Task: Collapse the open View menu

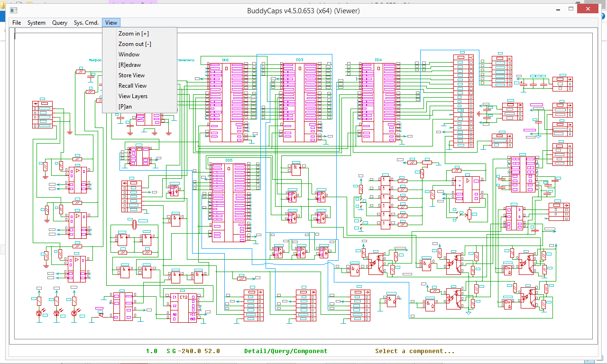Action: (111, 23)
